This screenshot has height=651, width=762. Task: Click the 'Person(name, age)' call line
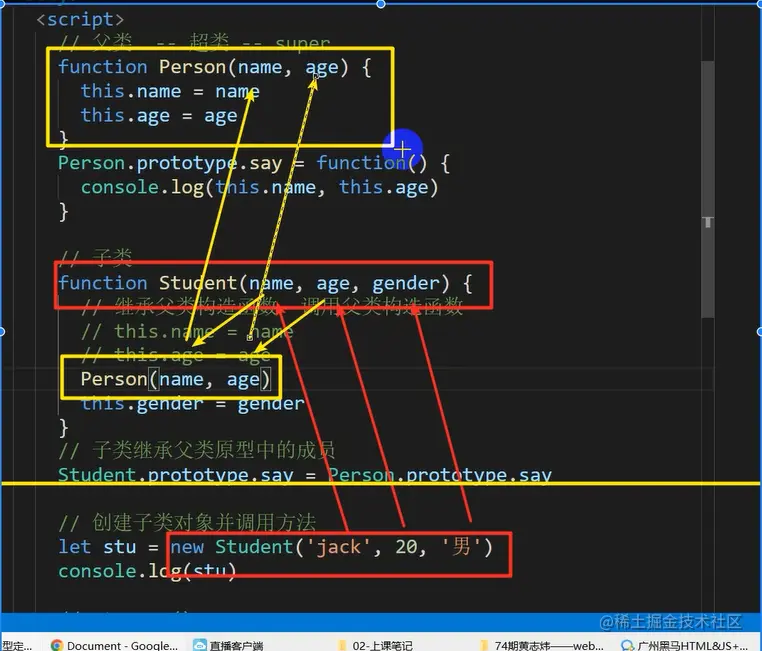pyautogui.click(x=175, y=379)
